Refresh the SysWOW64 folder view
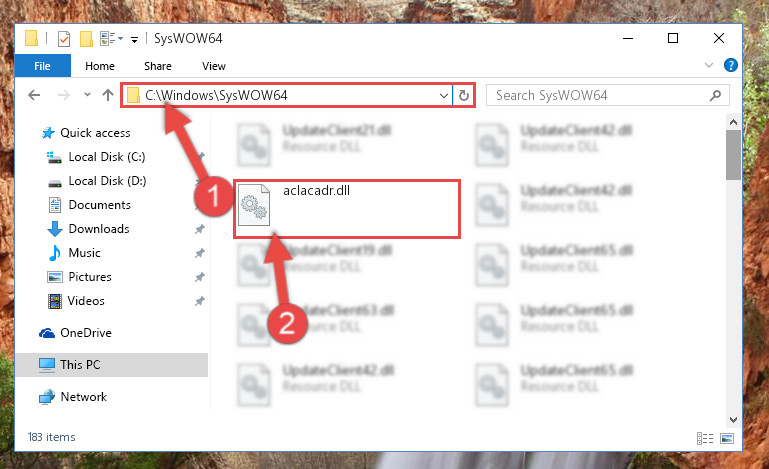Image resolution: width=769 pixels, height=469 pixels. point(463,95)
